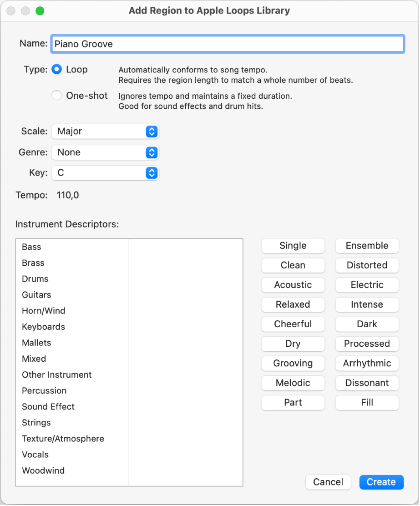Image resolution: width=420 pixels, height=506 pixels.
Task: Mark the loop as Cheerful
Action: [293, 324]
